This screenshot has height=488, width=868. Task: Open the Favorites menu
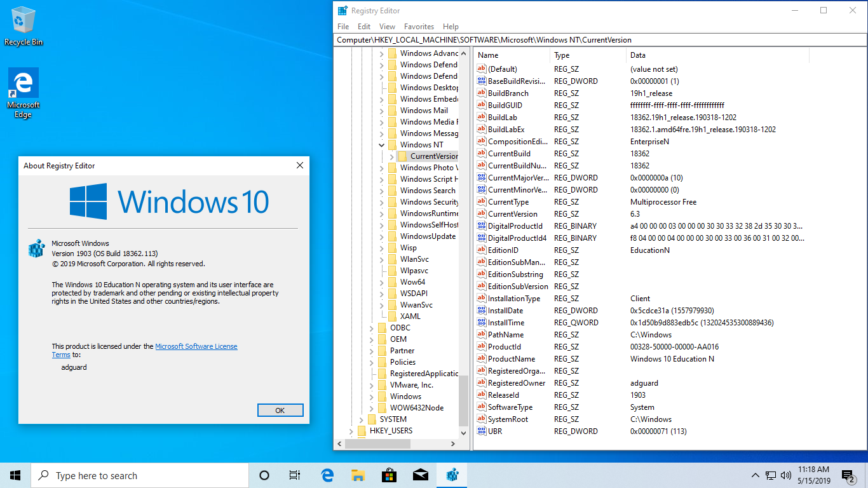[419, 27]
